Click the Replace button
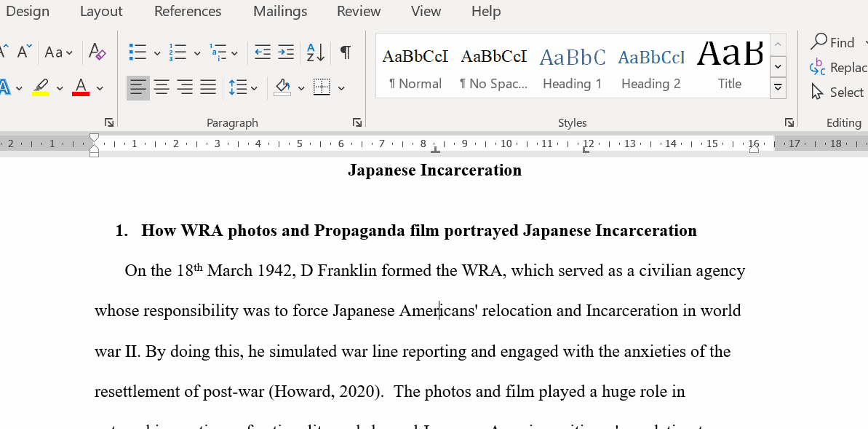The width and height of the screenshot is (868, 429). point(839,67)
